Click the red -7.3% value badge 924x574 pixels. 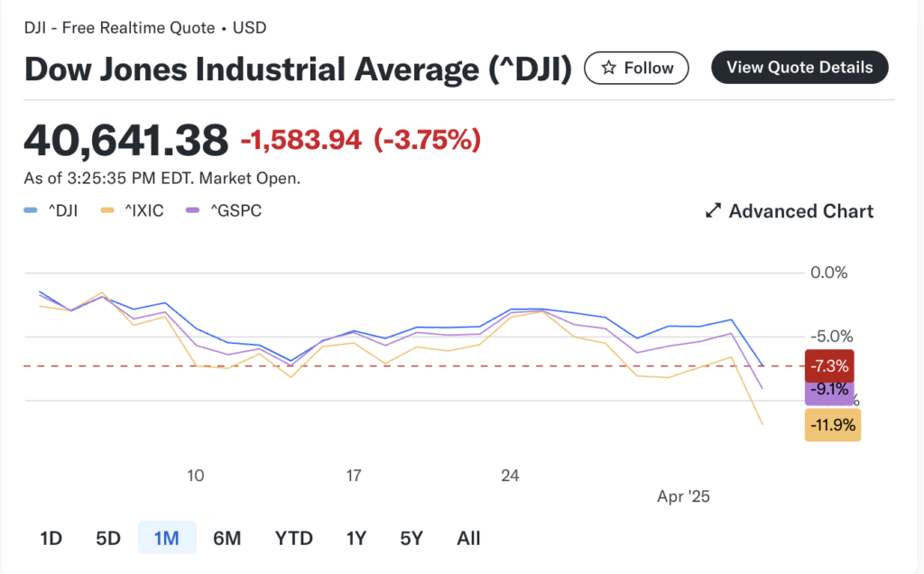point(829,366)
